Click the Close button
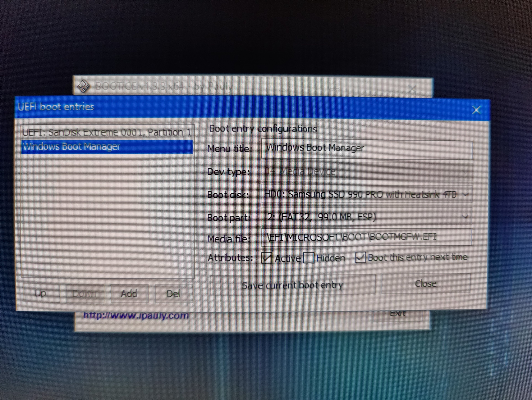 click(x=425, y=284)
